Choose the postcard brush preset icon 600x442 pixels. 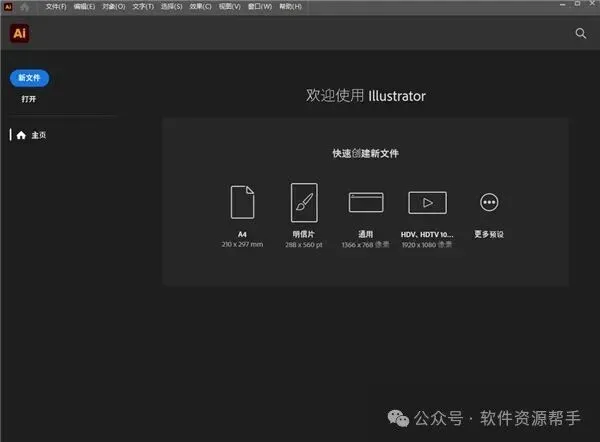pyautogui.click(x=304, y=202)
